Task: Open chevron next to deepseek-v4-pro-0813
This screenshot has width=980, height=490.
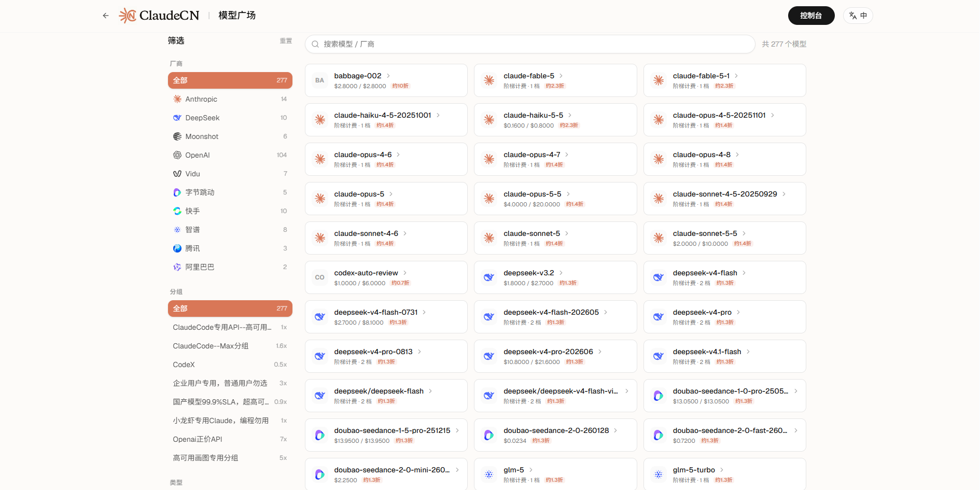Action: [419, 352]
